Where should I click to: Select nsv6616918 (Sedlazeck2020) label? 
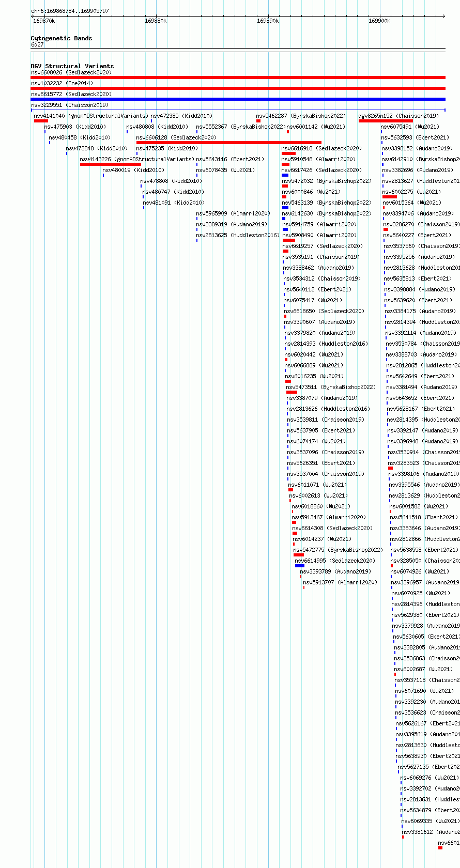pos(321,148)
